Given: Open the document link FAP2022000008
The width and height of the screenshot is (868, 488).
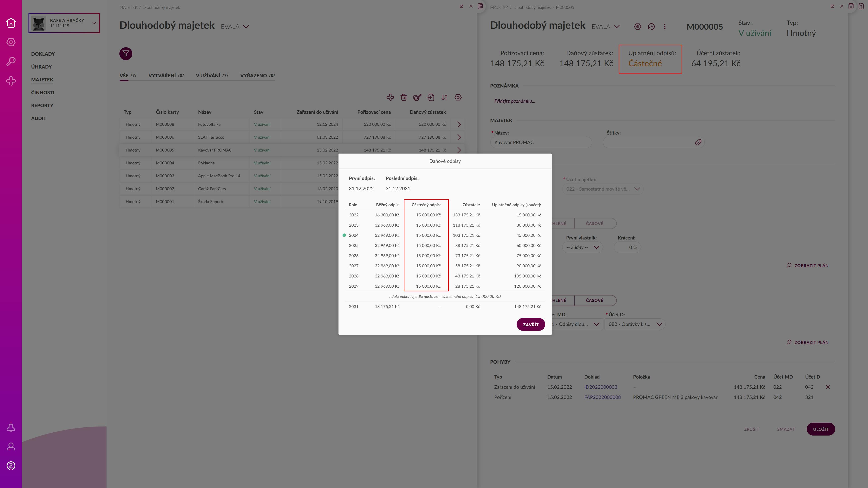Looking at the screenshot, I should coord(602,397).
